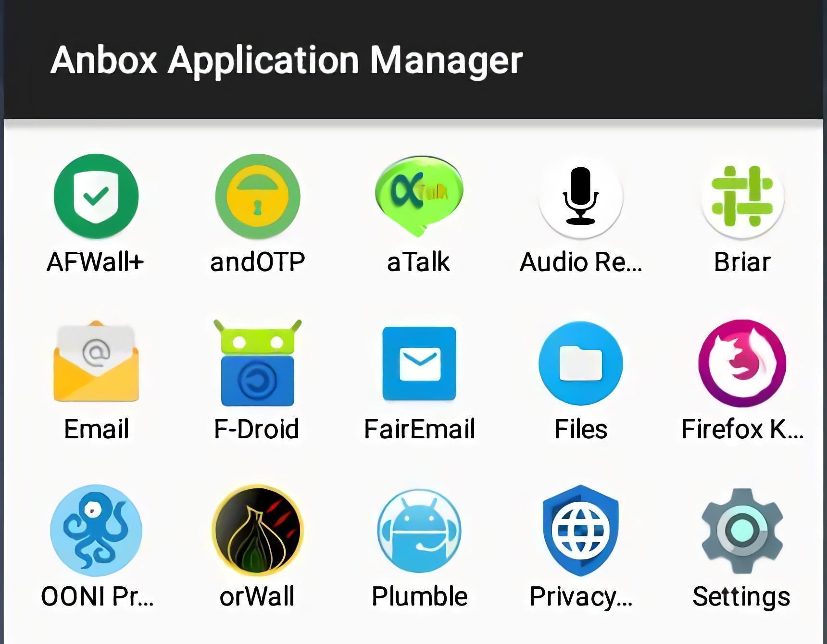Viewport: 827px width, 644px height.
Task: Select the "Plumble" app name label
Action: pyautogui.click(x=419, y=596)
